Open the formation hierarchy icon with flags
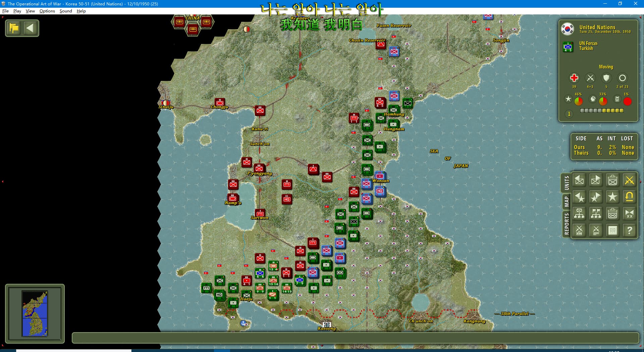This screenshot has width=644, height=352. (596, 214)
